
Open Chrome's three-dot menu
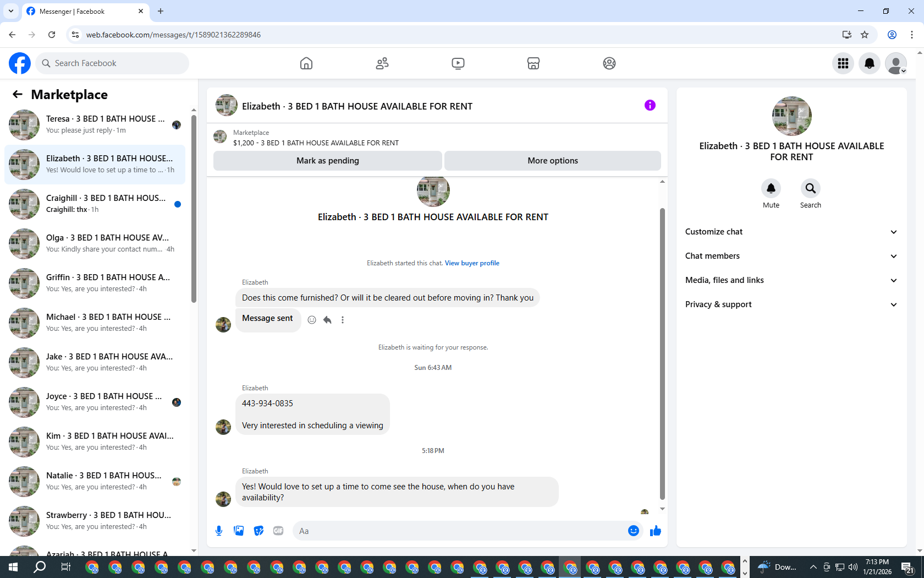(x=912, y=35)
